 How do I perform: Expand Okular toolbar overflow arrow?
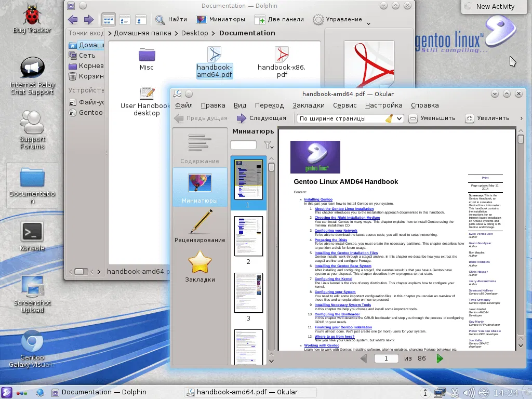tap(521, 118)
